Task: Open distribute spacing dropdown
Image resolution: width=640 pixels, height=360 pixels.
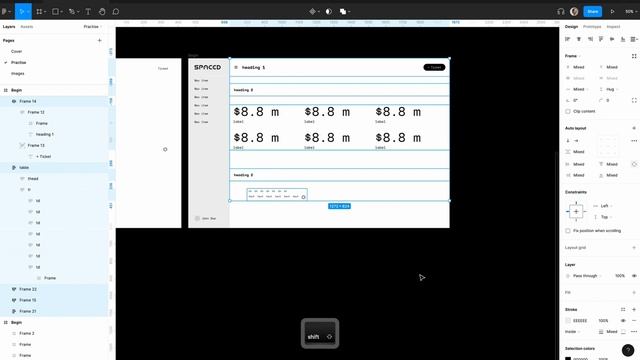Action: pos(634,39)
